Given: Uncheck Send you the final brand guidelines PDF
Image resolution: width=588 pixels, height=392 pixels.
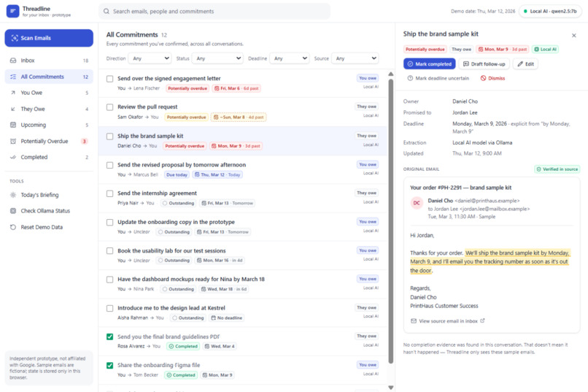Looking at the screenshot, I should click(110, 337).
